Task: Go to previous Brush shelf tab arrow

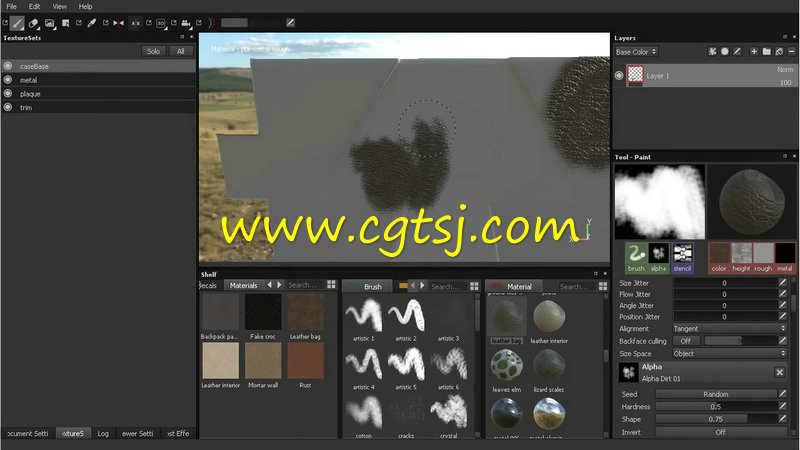Action: click(x=412, y=286)
